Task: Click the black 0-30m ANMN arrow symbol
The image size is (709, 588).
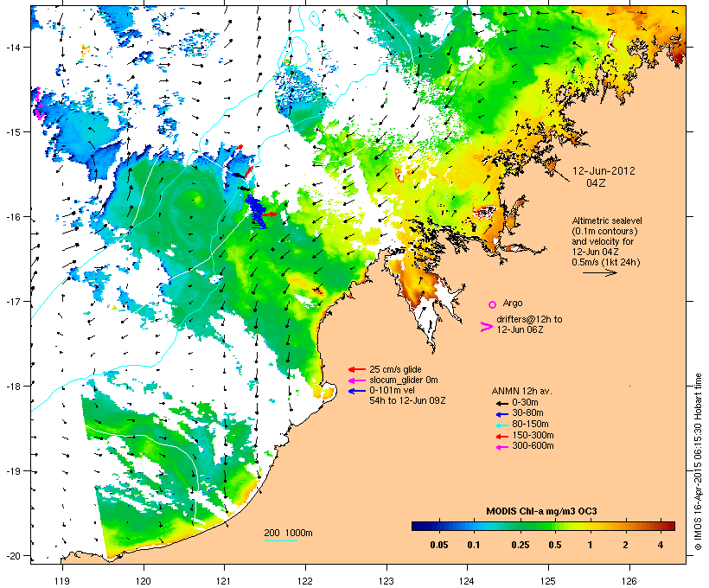Action: [501, 403]
